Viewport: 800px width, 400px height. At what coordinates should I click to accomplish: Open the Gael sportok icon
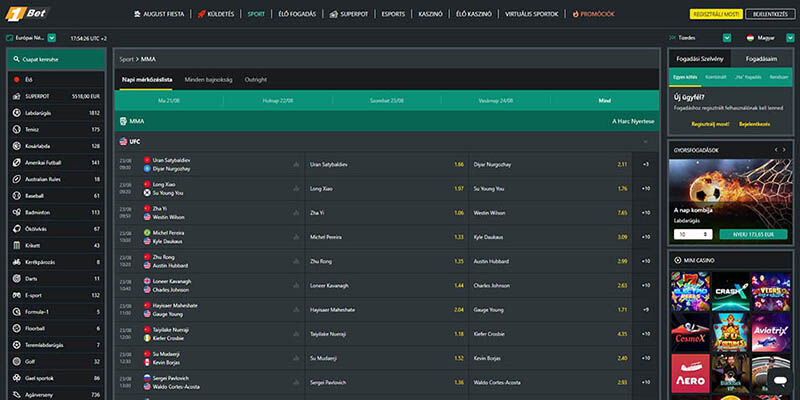pyautogui.click(x=17, y=378)
